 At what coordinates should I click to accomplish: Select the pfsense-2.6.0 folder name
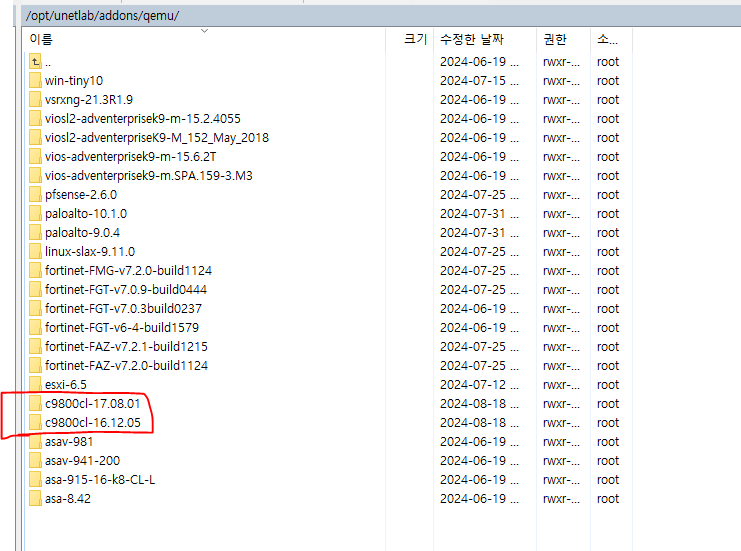tap(81, 195)
